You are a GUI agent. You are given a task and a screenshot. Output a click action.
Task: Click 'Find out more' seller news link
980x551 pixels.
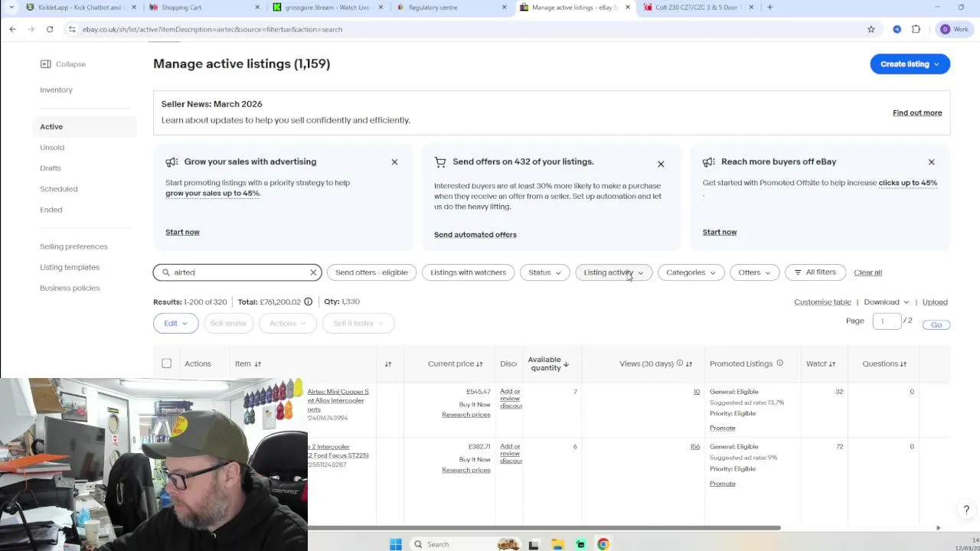pos(917,113)
